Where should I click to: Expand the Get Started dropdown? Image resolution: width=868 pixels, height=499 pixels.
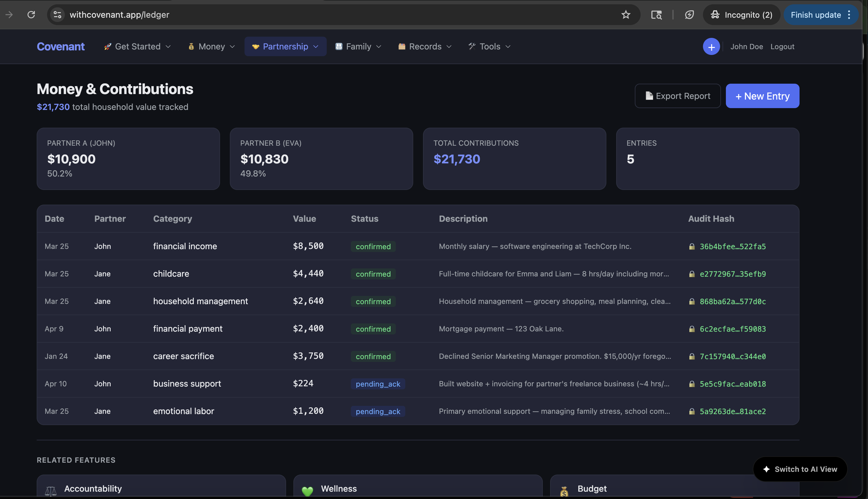click(138, 47)
